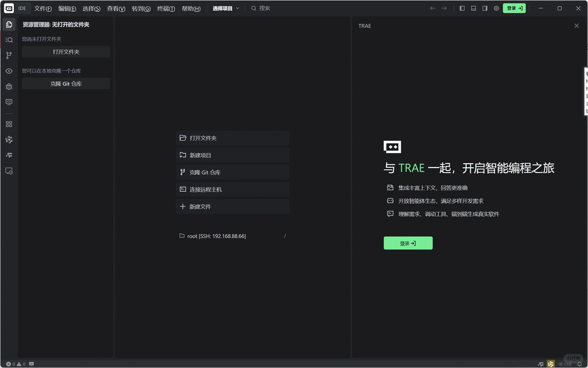The height and width of the screenshot is (368, 588).
Task: Open the Run and Debug bug icon
Action: [9, 87]
